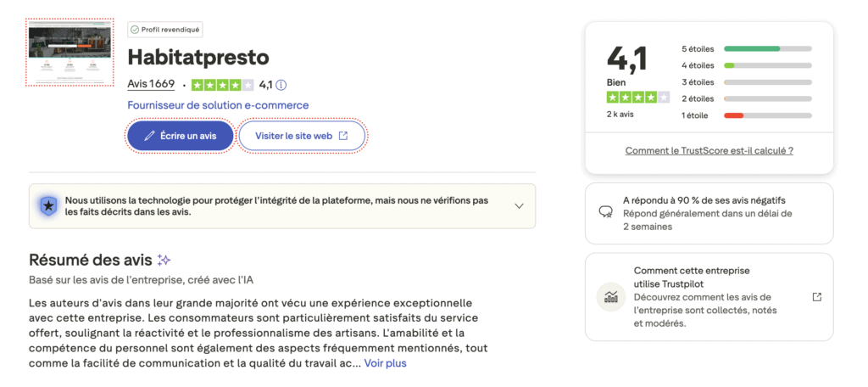The height and width of the screenshot is (387, 868).
Task: Open the Avis 1669 link
Action: coord(151,84)
